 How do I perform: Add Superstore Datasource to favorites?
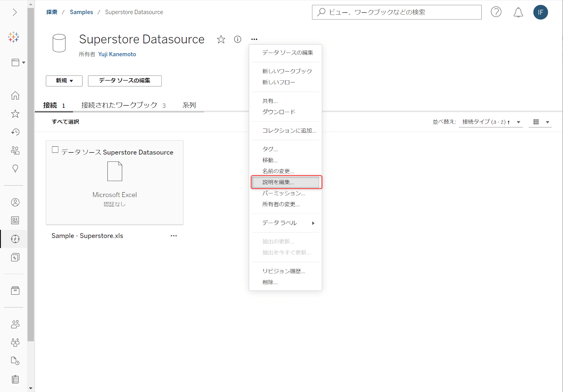[x=221, y=39]
